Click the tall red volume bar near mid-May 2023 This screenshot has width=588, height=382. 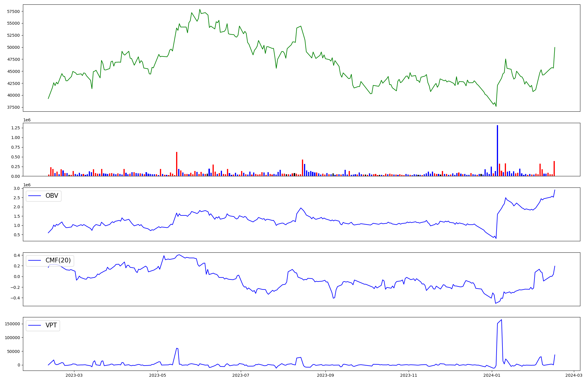pyautogui.click(x=177, y=164)
